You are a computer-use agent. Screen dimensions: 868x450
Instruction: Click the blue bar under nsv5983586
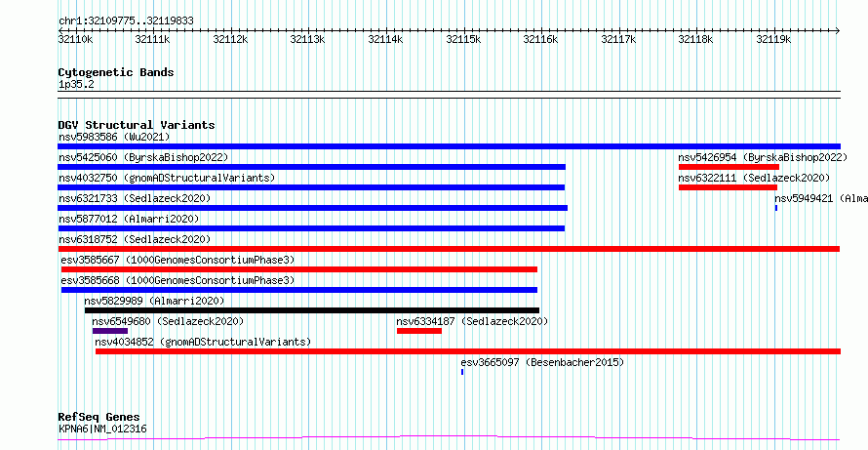click(x=449, y=146)
